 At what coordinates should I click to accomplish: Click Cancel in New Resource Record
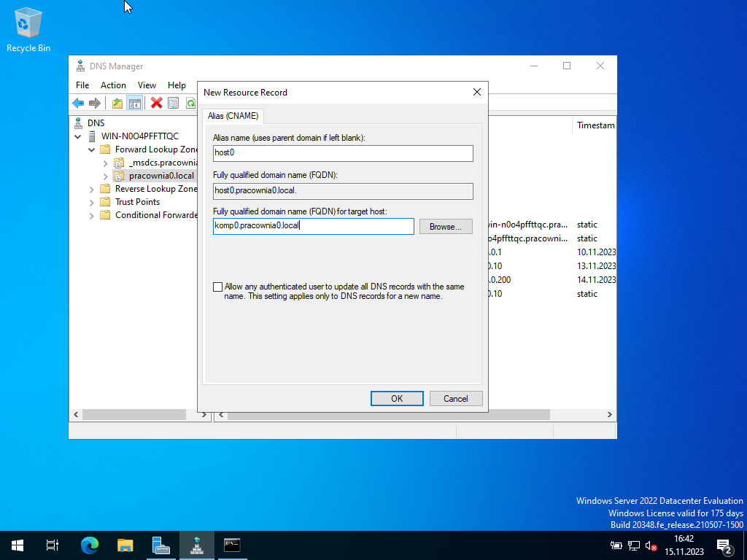click(x=456, y=399)
